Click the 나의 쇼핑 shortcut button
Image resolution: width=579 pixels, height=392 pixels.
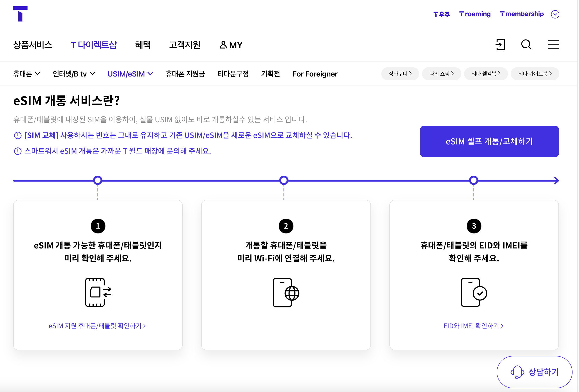(x=441, y=74)
